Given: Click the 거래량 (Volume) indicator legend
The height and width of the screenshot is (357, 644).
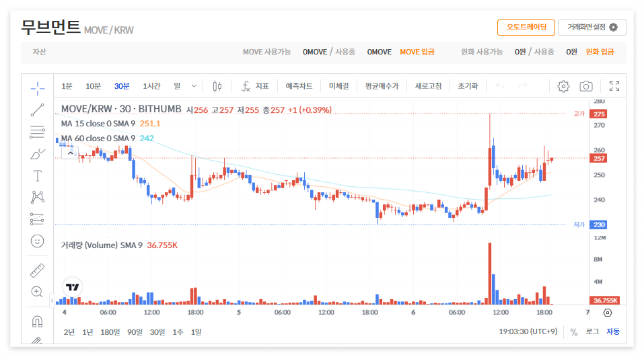Looking at the screenshot, I should [119, 245].
